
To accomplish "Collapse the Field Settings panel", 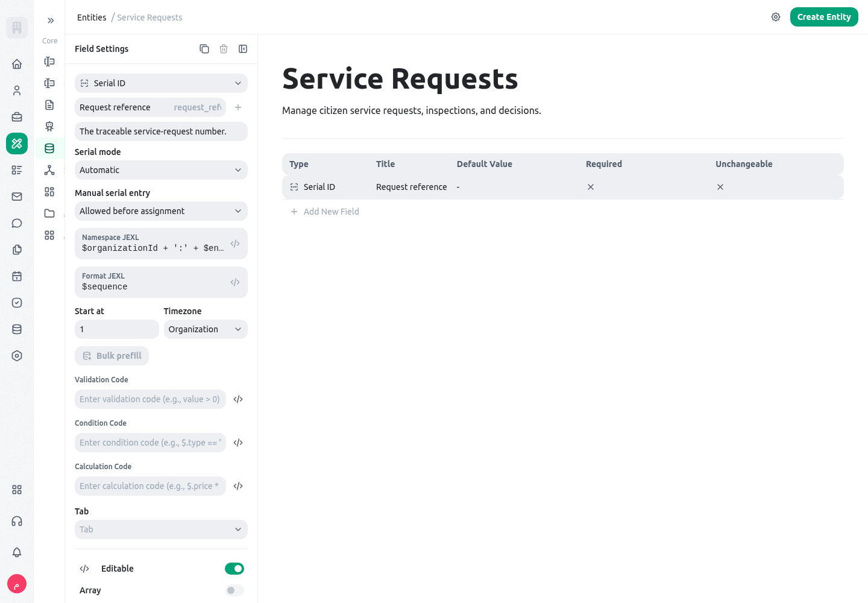I will (x=243, y=49).
